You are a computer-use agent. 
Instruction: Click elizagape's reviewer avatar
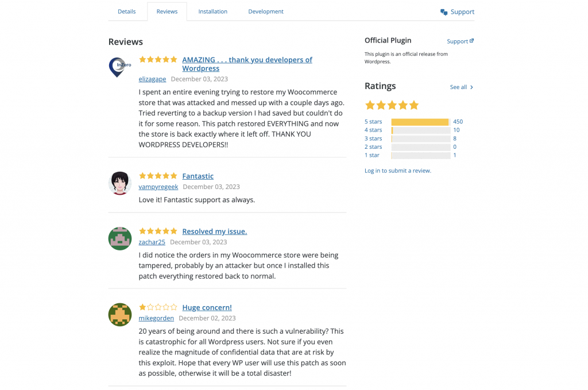pos(120,67)
